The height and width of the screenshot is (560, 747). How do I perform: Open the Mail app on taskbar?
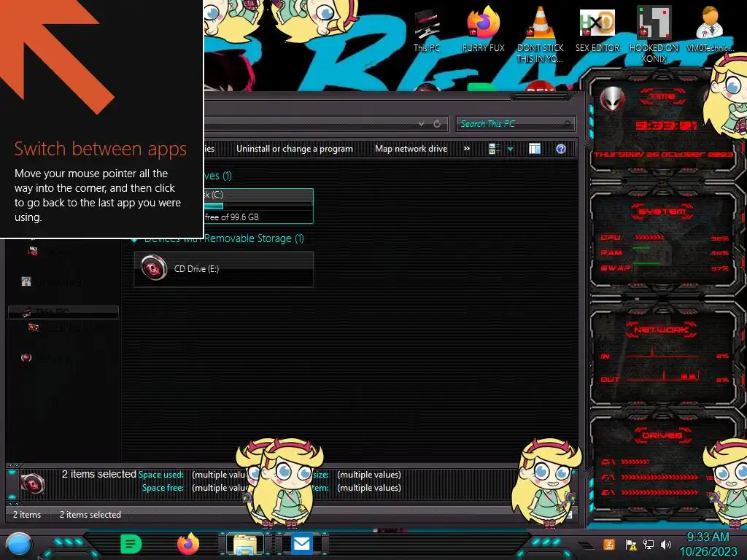pyautogui.click(x=301, y=544)
